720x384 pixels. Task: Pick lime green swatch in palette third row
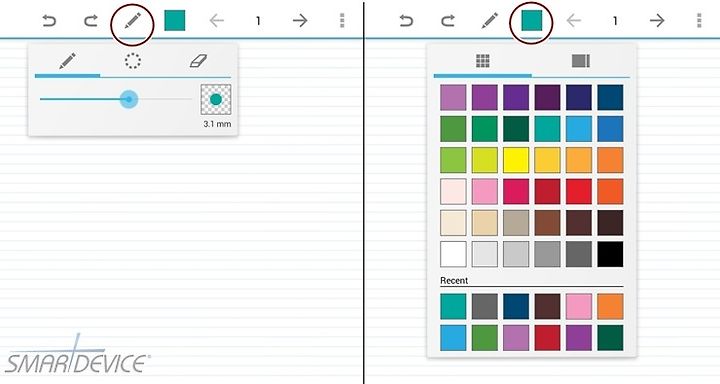click(453, 160)
